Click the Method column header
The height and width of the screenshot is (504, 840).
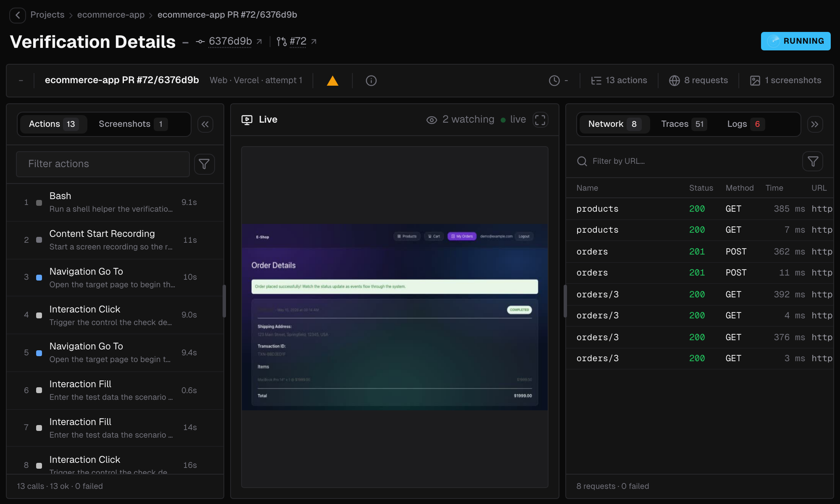pyautogui.click(x=740, y=188)
